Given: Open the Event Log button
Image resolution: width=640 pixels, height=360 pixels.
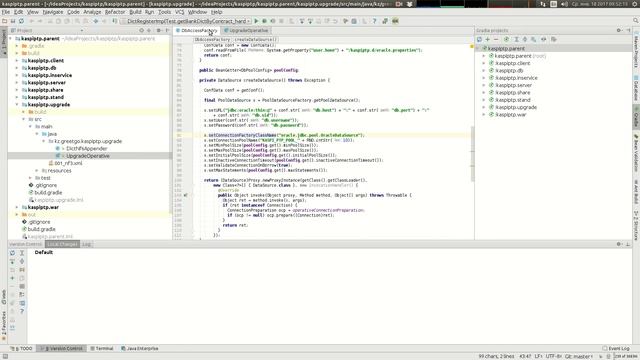Looking at the screenshot, I should 616,349.
